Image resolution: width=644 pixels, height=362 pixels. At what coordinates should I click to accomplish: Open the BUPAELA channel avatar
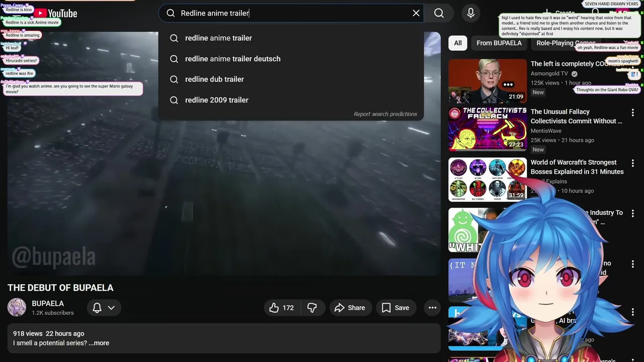tap(17, 307)
